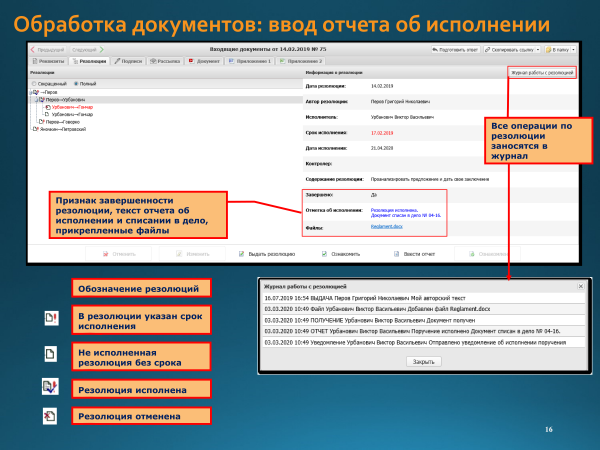The image size is (600, 450).
Task: Click the Выдать резолюцию toolbar icon
Action: point(242,254)
